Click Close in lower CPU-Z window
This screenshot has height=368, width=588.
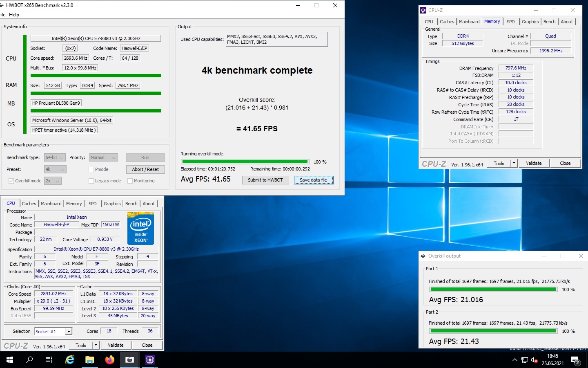click(x=147, y=346)
